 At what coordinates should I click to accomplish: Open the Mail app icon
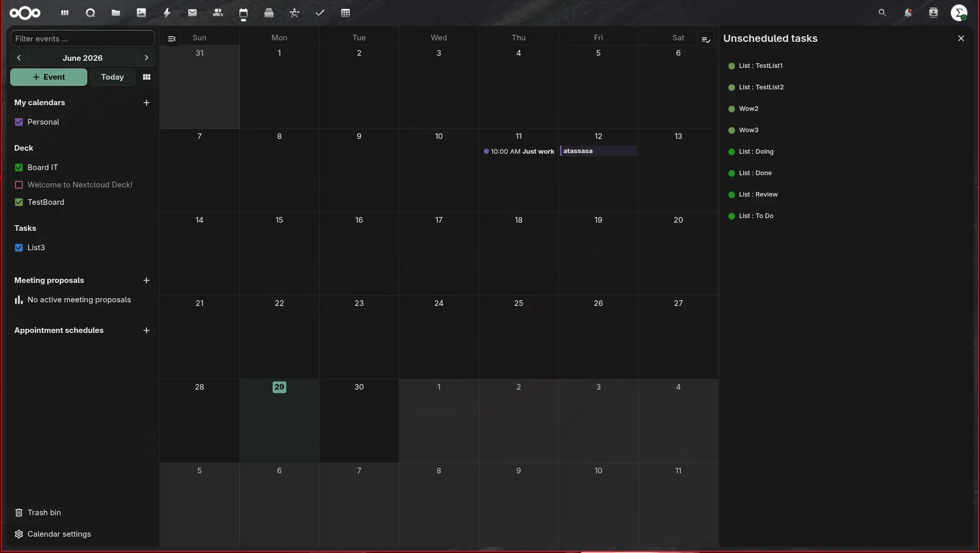coord(192,13)
